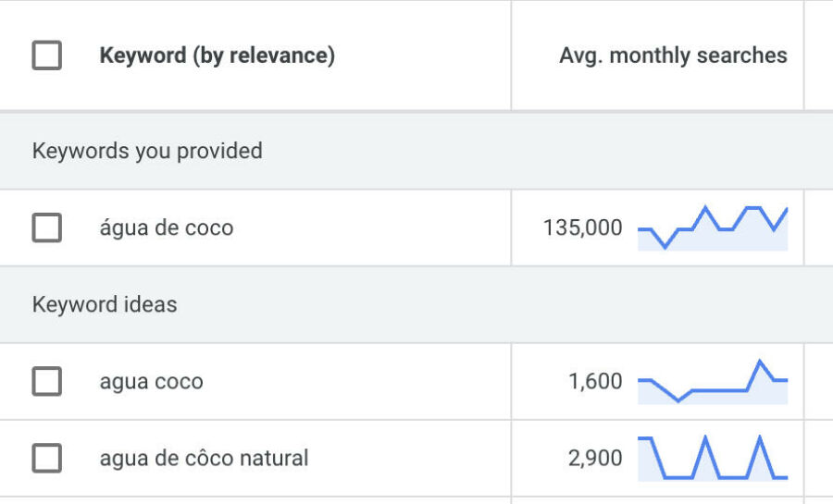
Task: Click the Keywords you provided section header
Action: (147, 151)
